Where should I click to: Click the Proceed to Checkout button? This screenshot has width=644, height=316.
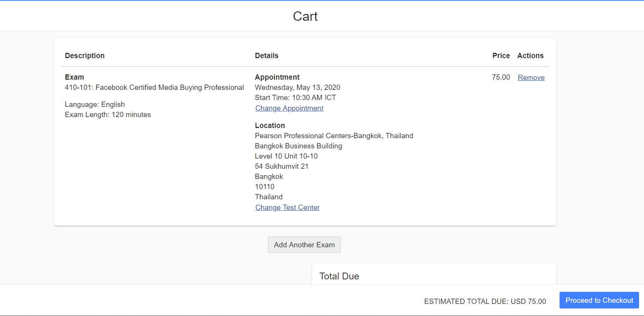tap(599, 300)
